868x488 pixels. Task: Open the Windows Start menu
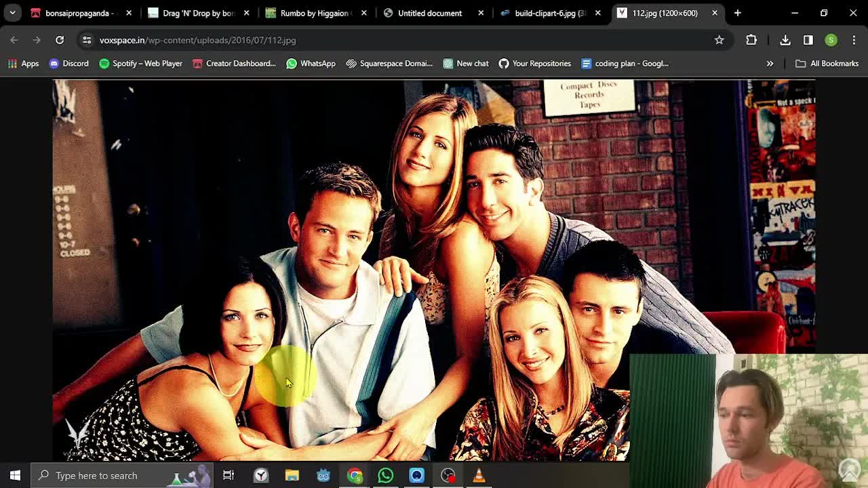(15, 475)
